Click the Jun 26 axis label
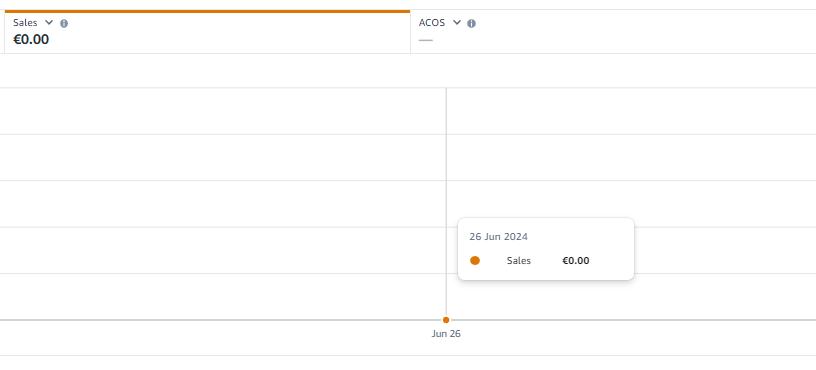816x370 pixels. (446, 334)
